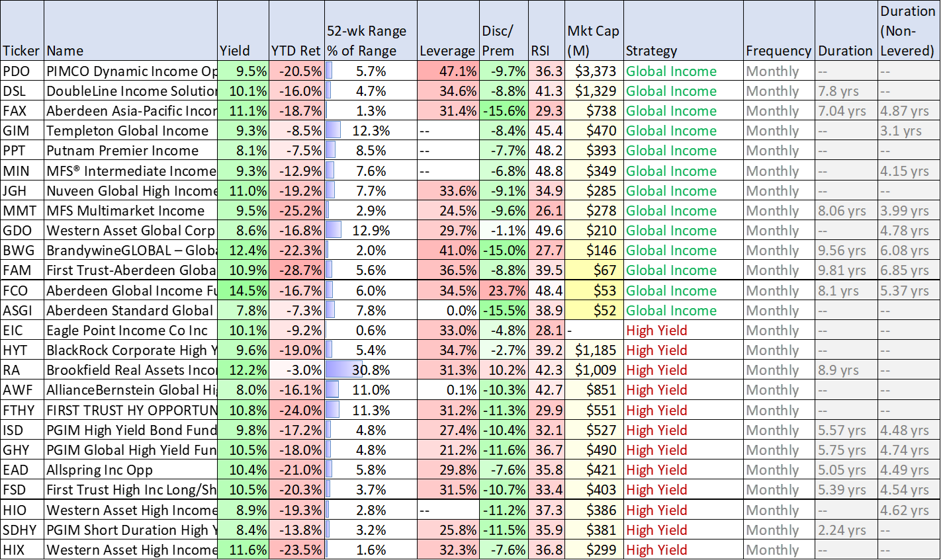Click EAD market cap $421
The width and height of the screenshot is (941, 560).
coord(594,470)
